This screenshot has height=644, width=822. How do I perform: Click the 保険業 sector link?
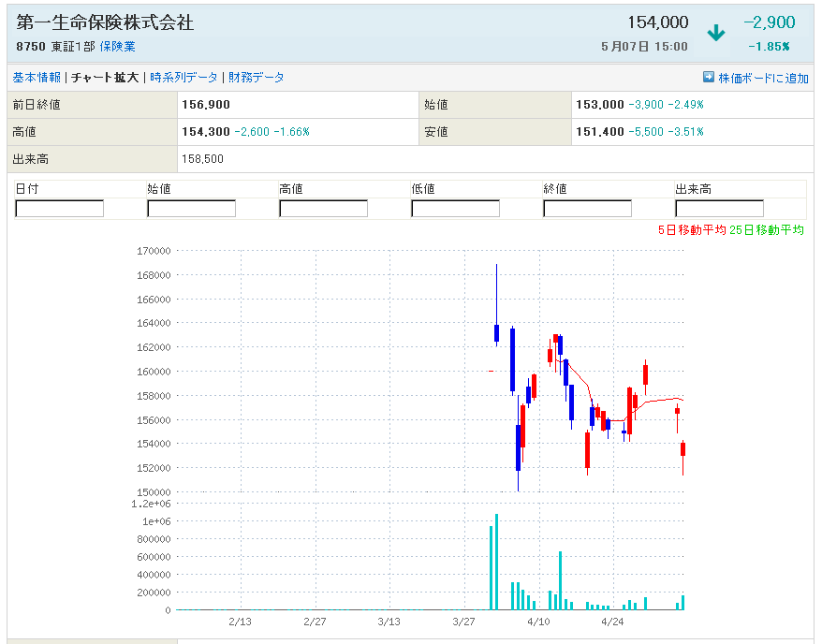(117, 47)
